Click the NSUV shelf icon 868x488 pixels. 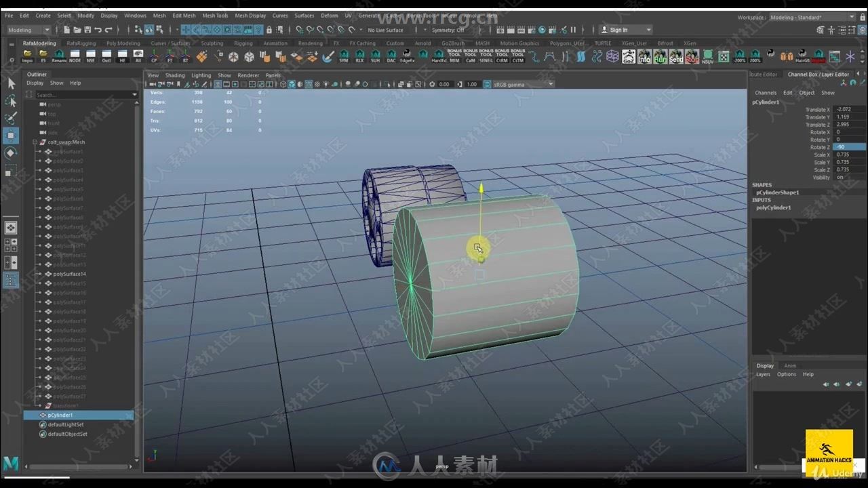click(x=708, y=56)
